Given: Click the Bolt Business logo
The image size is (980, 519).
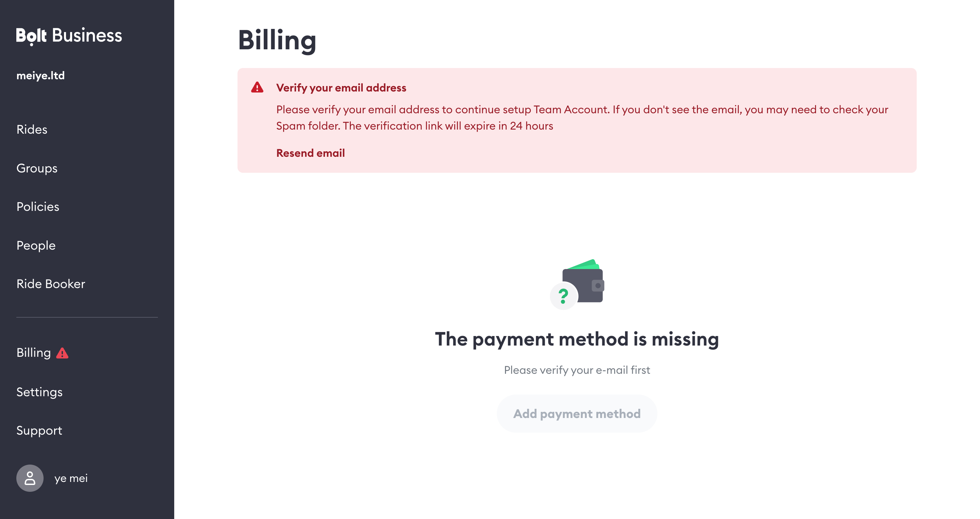Looking at the screenshot, I should (69, 36).
